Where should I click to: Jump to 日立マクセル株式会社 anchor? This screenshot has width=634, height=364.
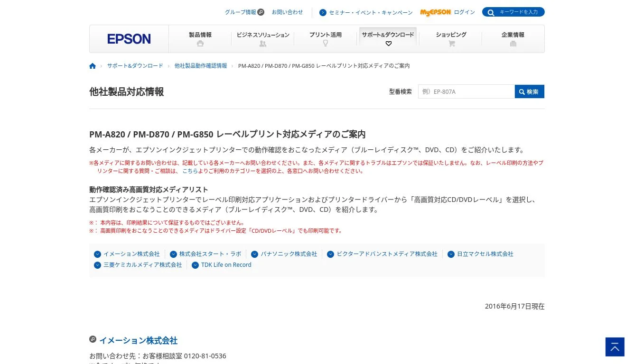(x=485, y=254)
